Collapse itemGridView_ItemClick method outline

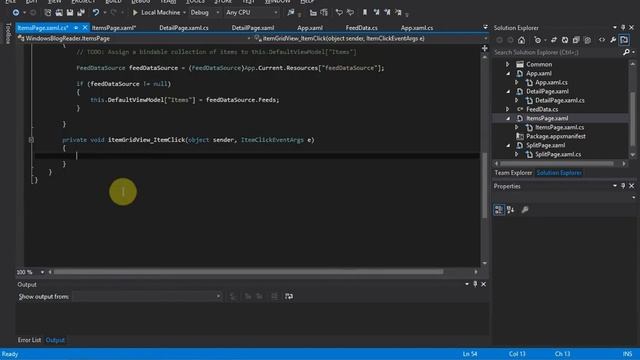(31, 140)
